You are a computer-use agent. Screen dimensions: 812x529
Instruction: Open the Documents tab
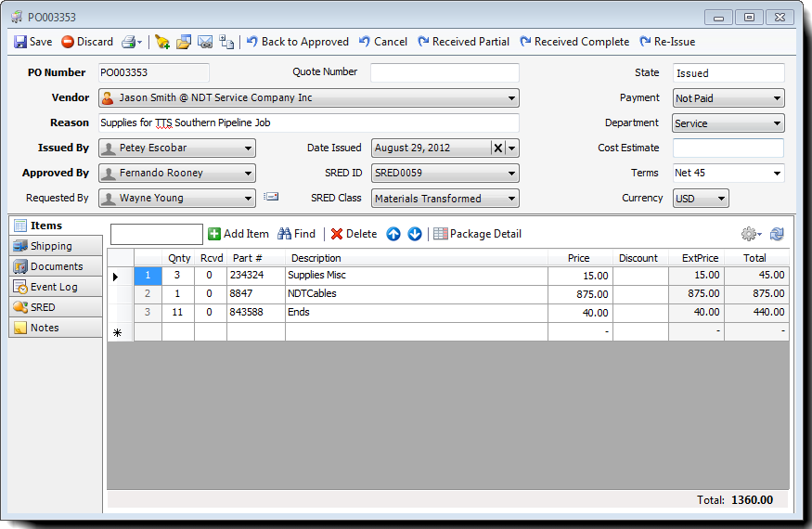click(56, 266)
